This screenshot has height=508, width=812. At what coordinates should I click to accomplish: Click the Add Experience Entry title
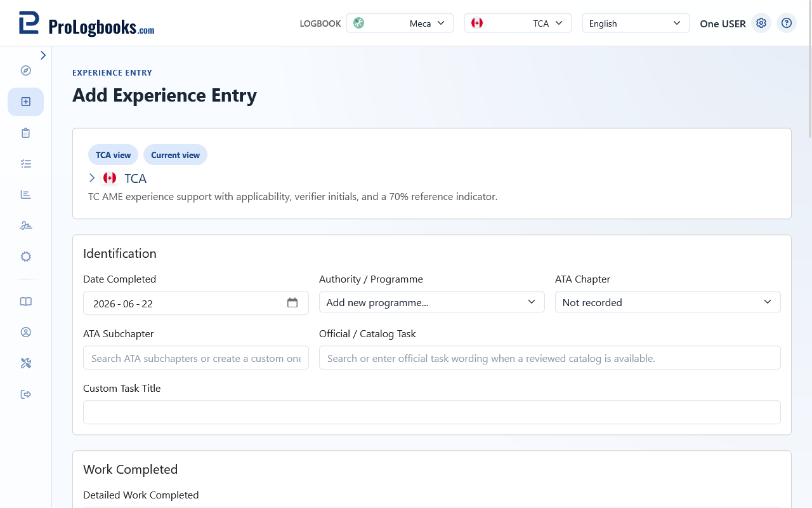point(164,95)
